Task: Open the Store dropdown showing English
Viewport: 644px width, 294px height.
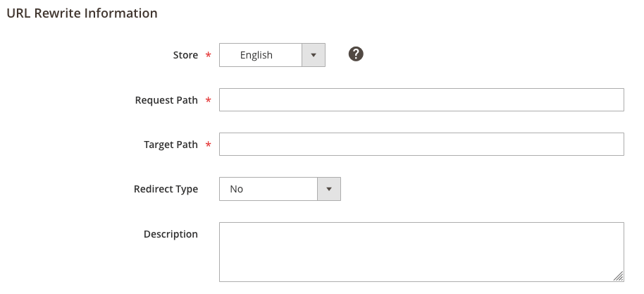Action: pos(272,55)
